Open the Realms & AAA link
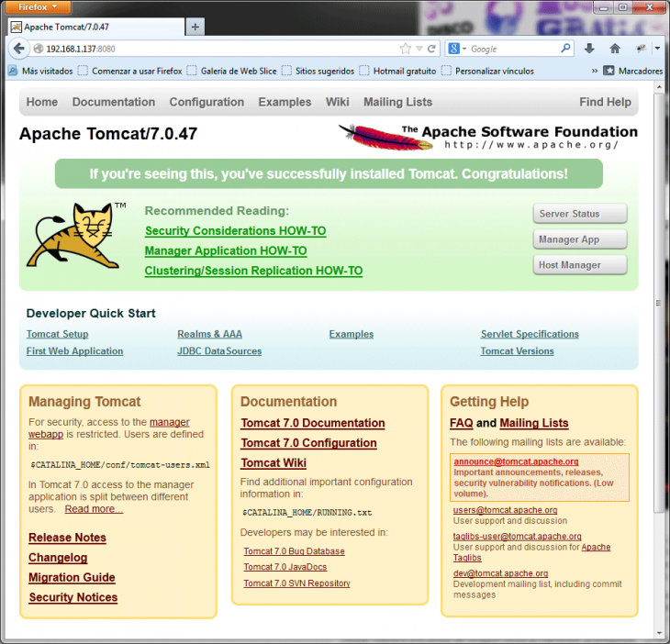This screenshot has width=670, height=644. [210, 334]
